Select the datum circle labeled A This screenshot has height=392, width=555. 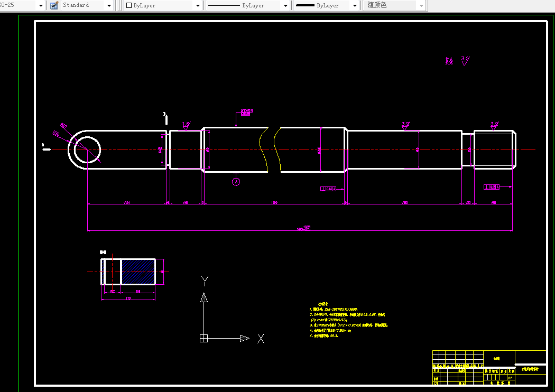[236, 182]
